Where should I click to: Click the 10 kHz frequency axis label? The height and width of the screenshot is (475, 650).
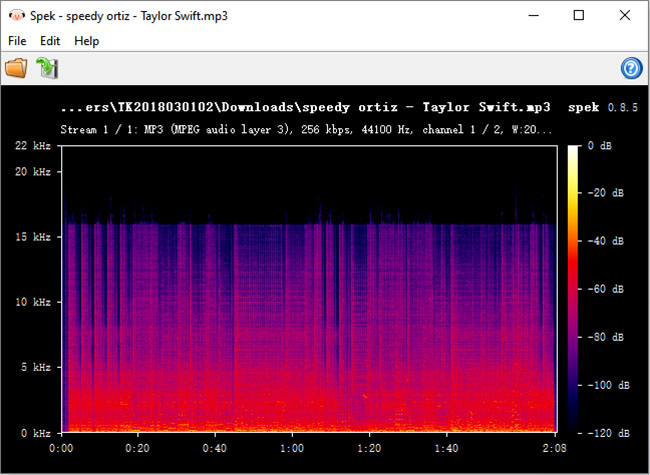point(33,302)
